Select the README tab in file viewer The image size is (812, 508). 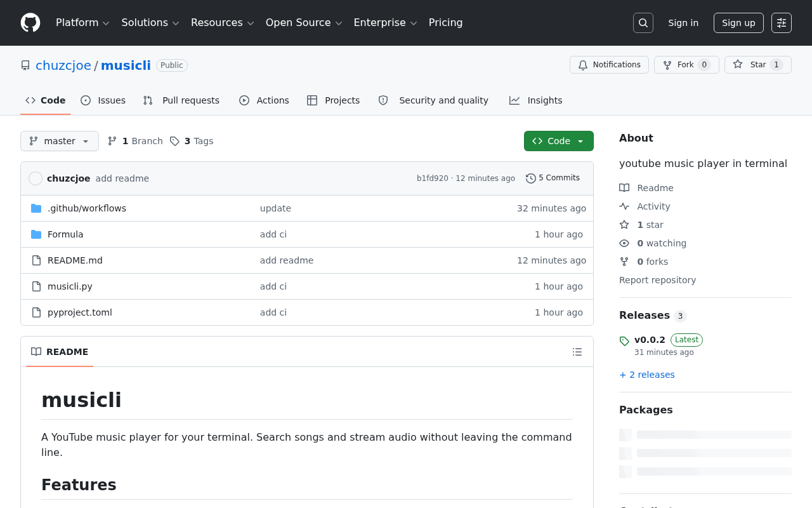pyautogui.click(x=60, y=352)
